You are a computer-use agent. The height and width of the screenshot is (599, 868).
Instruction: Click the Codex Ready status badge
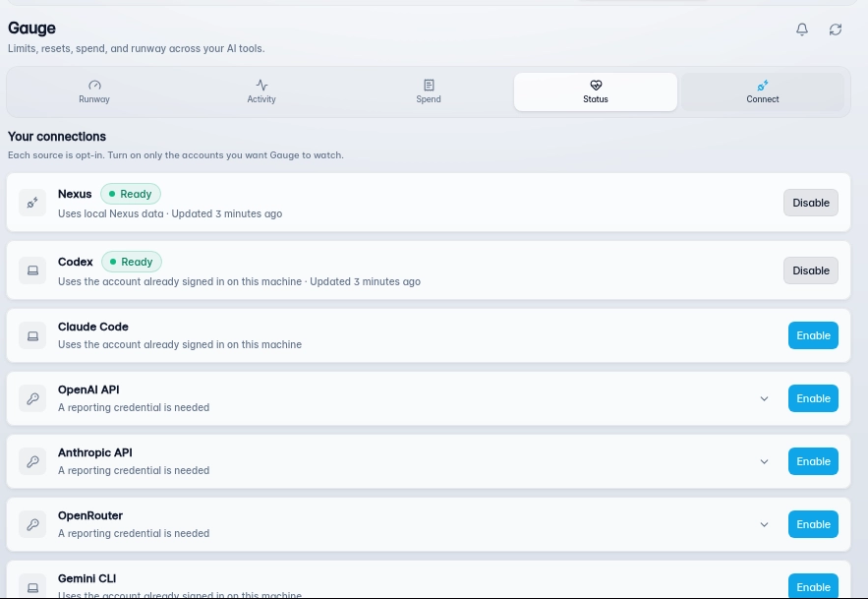pyautogui.click(x=132, y=262)
